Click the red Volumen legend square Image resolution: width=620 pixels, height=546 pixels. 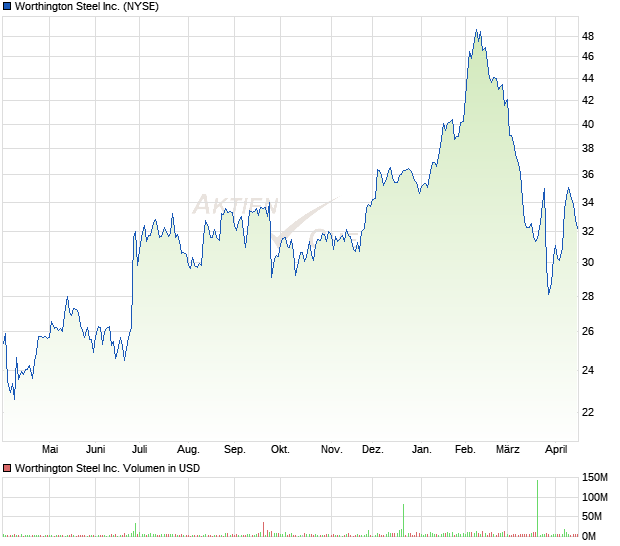(x=7, y=469)
